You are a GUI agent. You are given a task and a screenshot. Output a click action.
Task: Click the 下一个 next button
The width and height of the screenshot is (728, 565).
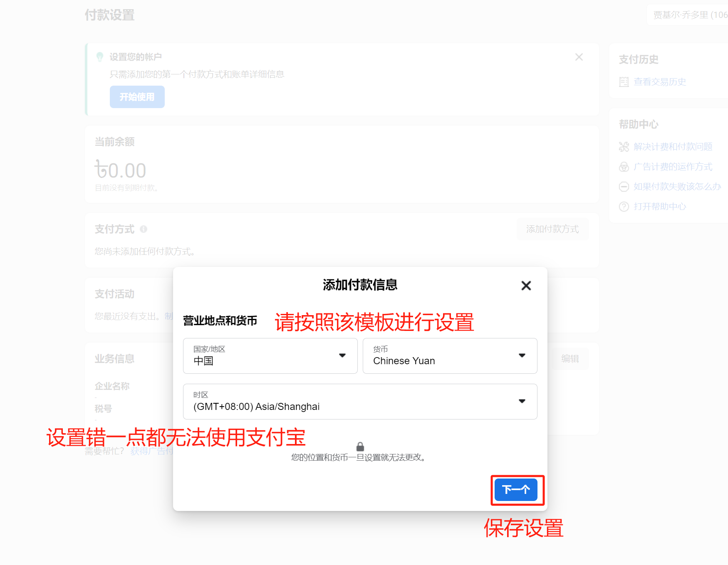click(x=516, y=490)
